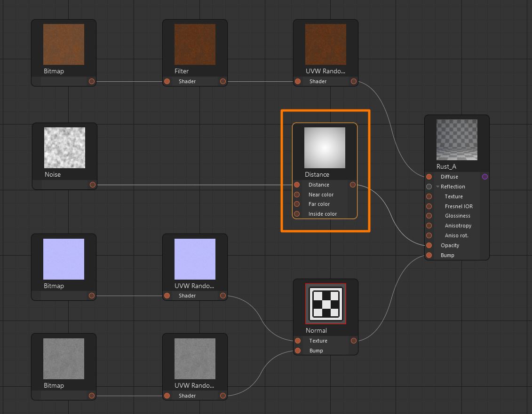Click the Filter node's output port
Screen dimensions: 532x414
pyautogui.click(x=222, y=81)
